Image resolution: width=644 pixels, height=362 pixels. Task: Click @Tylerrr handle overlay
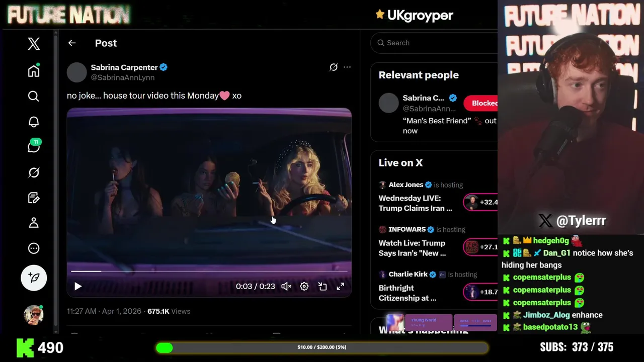coord(572,220)
